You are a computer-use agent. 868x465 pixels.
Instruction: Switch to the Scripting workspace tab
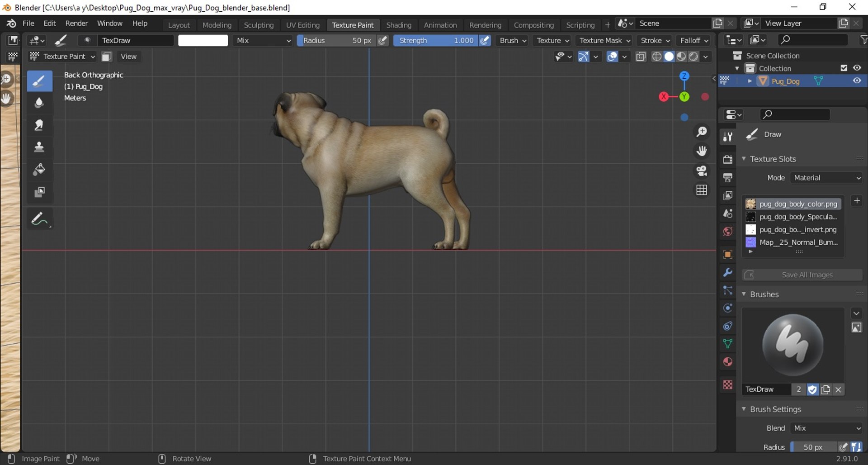[x=580, y=25]
